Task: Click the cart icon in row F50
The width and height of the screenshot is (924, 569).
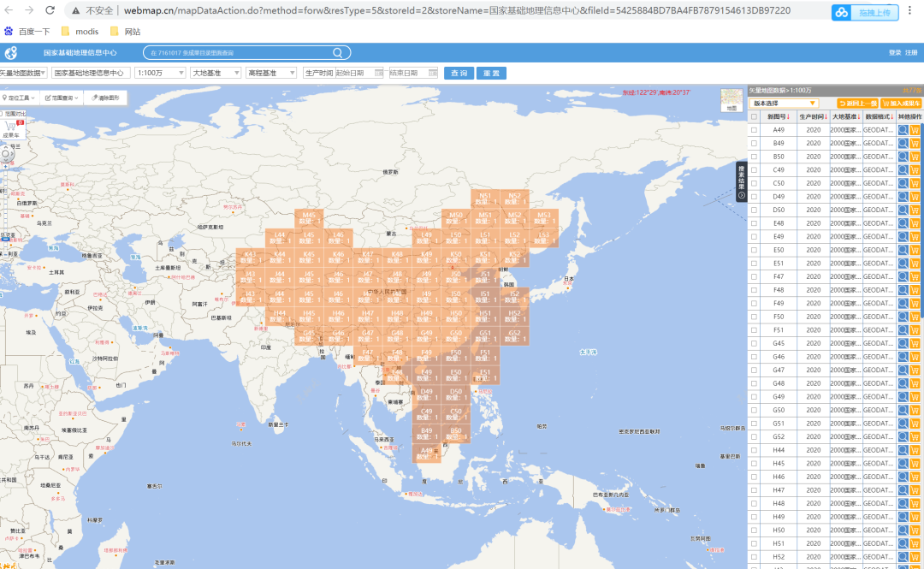Action: (915, 317)
